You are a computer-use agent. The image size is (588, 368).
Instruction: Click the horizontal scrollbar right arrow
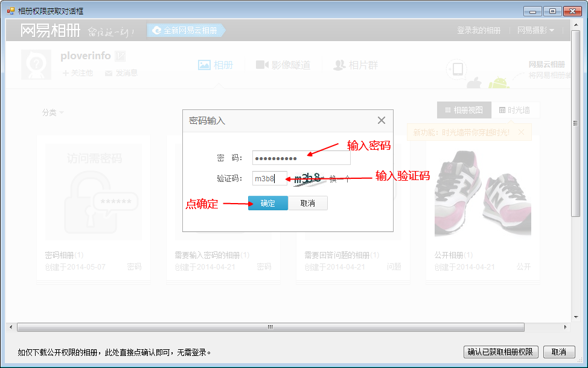(565, 327)
